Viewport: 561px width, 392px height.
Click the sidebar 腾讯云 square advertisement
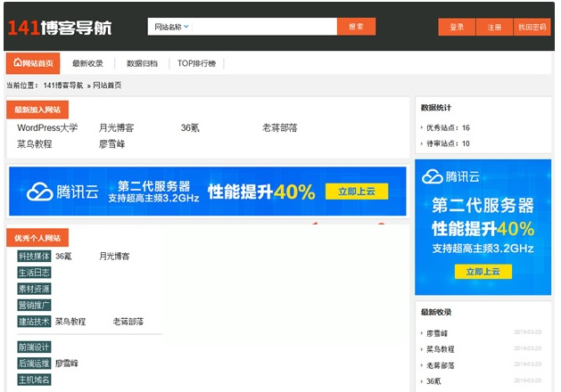(x=483, y=227)
